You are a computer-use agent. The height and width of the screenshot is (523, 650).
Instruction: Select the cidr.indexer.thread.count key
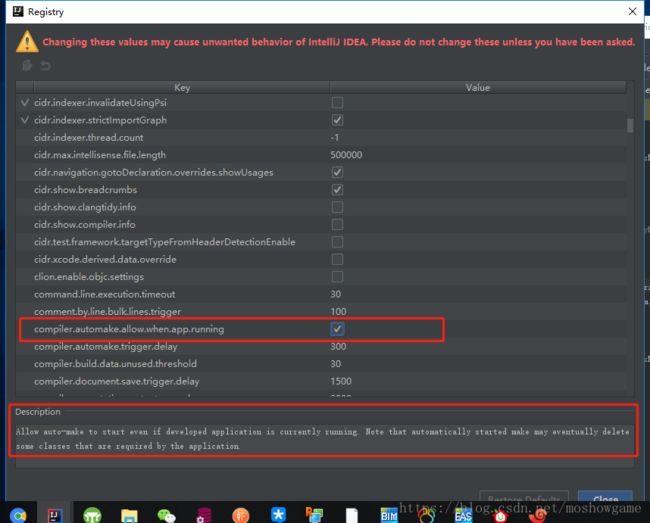(x=89, y=137)
